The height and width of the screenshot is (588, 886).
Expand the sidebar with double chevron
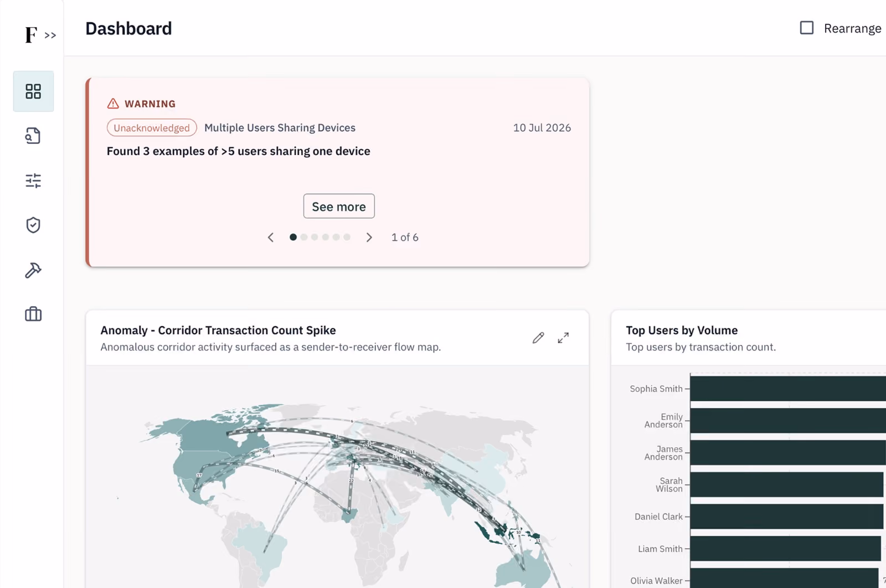(x=50, y=35)
